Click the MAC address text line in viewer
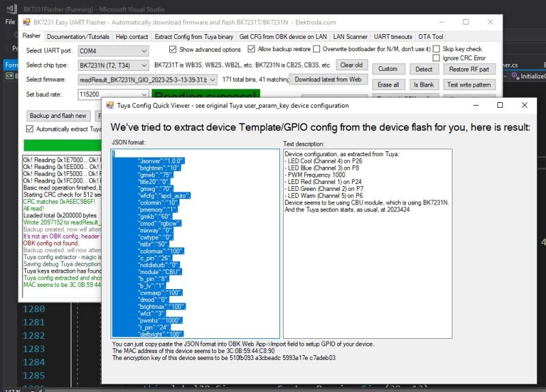The image size is (546, 392). [194, 351]
